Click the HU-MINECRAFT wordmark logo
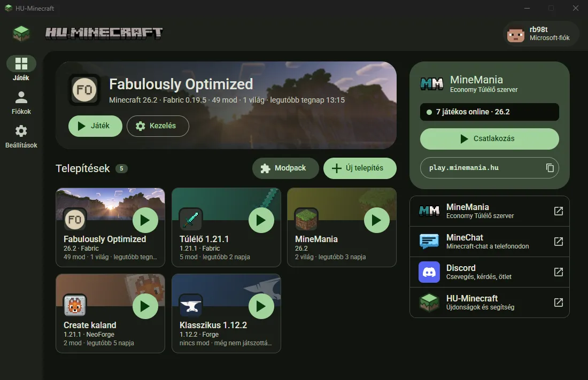The image size is (588, 380). (104, 33)
